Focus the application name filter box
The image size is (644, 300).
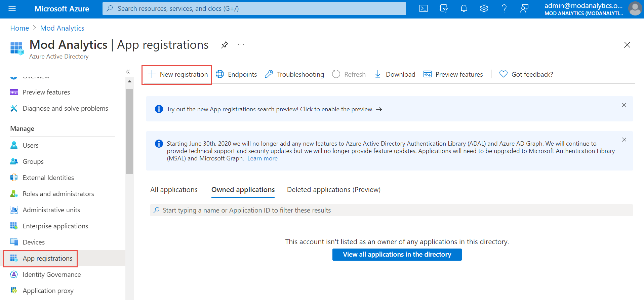point(392,210)
